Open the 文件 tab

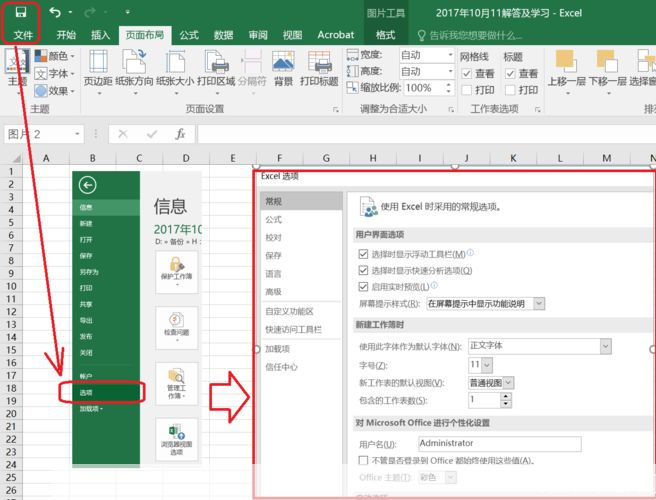pyautogui.click(x=23, y=35)
